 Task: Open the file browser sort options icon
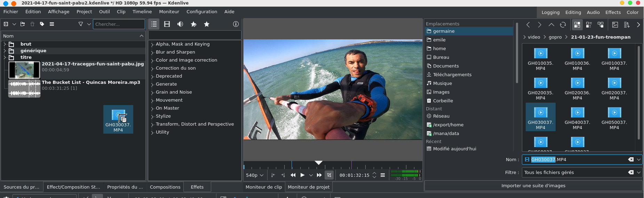(627, 25)
